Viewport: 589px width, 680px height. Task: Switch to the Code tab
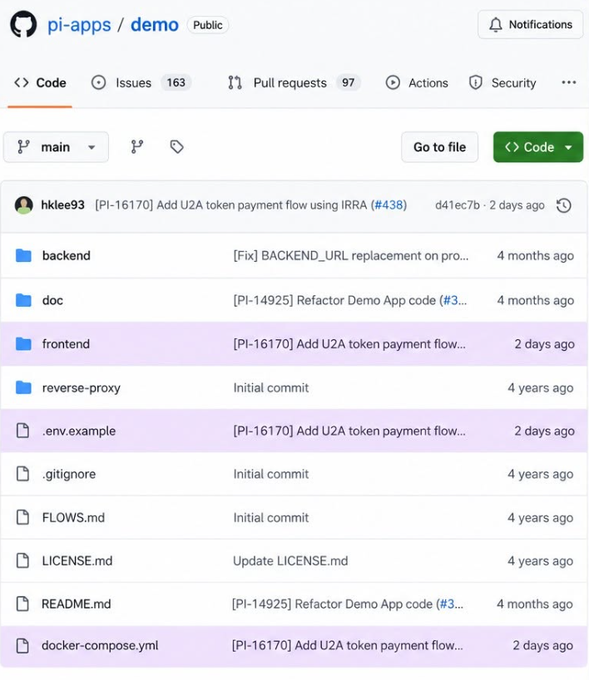point(40,82)
